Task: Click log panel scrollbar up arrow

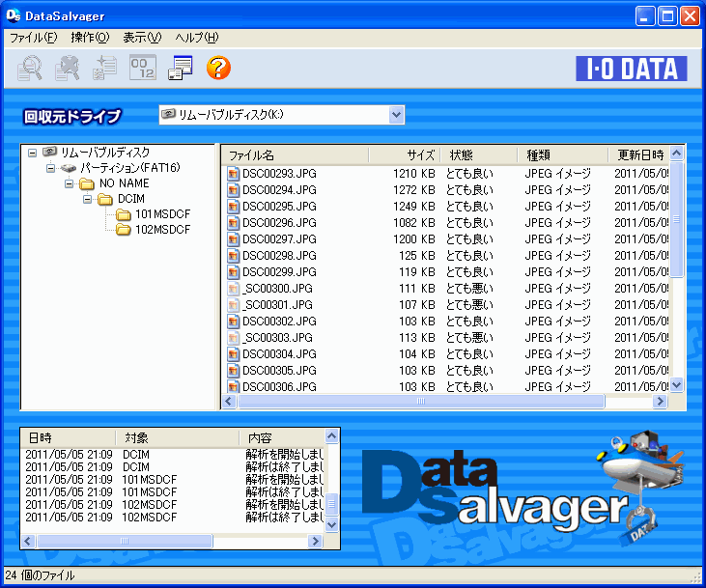Action: pos(332,435)
